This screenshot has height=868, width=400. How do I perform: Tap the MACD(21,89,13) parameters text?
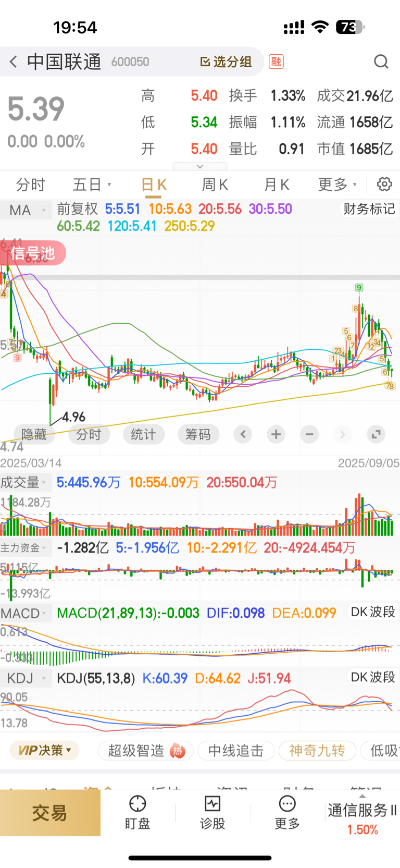(x=128, y=613)
